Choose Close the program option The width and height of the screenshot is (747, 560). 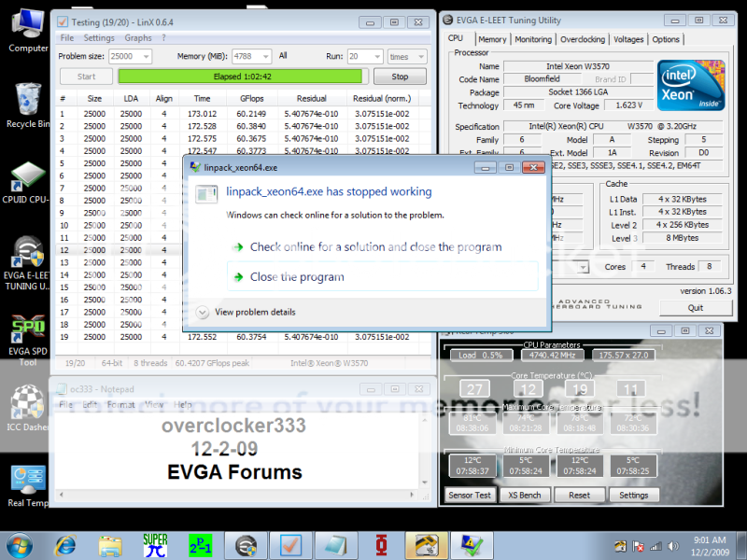[296, 277]
